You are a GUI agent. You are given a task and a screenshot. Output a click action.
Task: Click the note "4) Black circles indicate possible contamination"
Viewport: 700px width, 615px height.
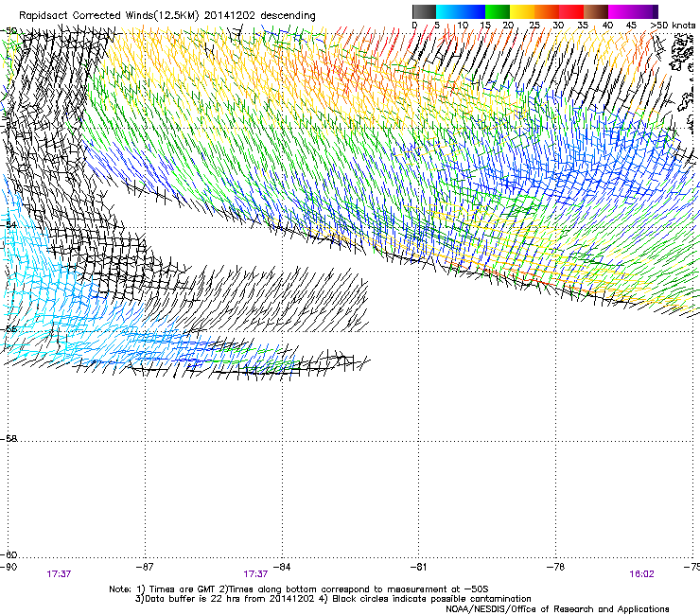tap(426, 599)
